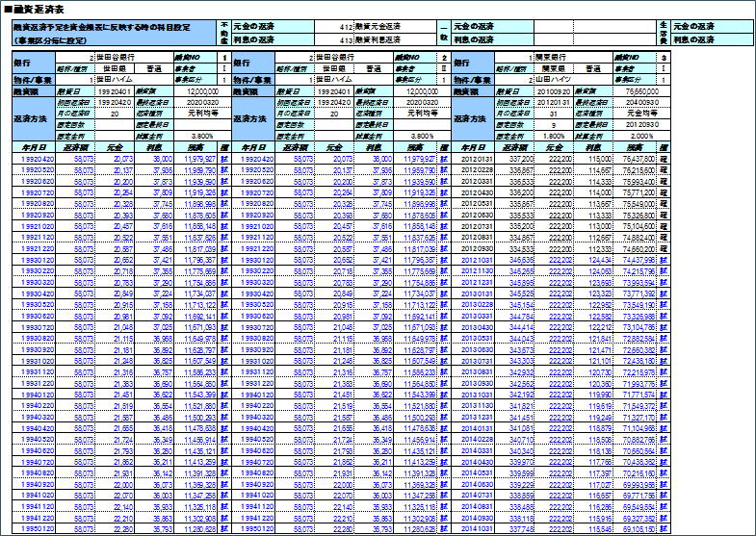Click account code 412 cell
Screen dimensions: 756x536
tap(334, 27)
